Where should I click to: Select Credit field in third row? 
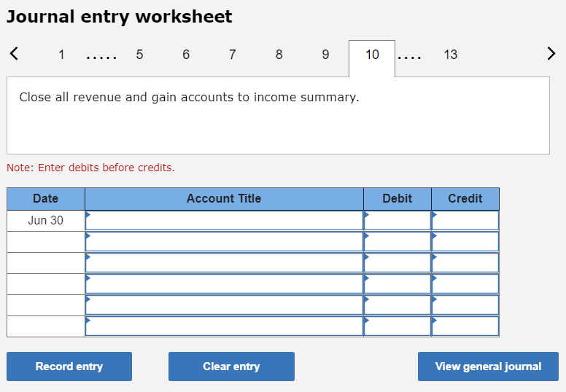tap(465, 262)
